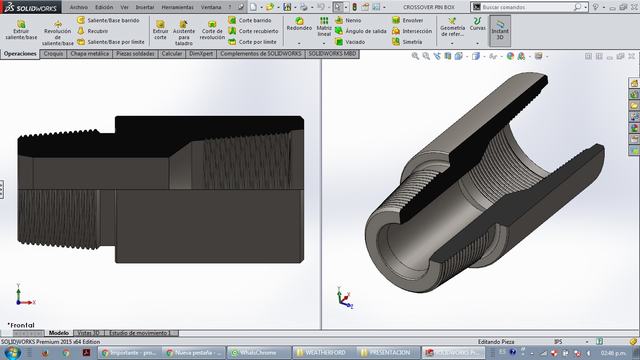Click the Rebuild traffic light icon
Image resolution: width=640 pixels, height=360 pixels.
coord(355,7)
